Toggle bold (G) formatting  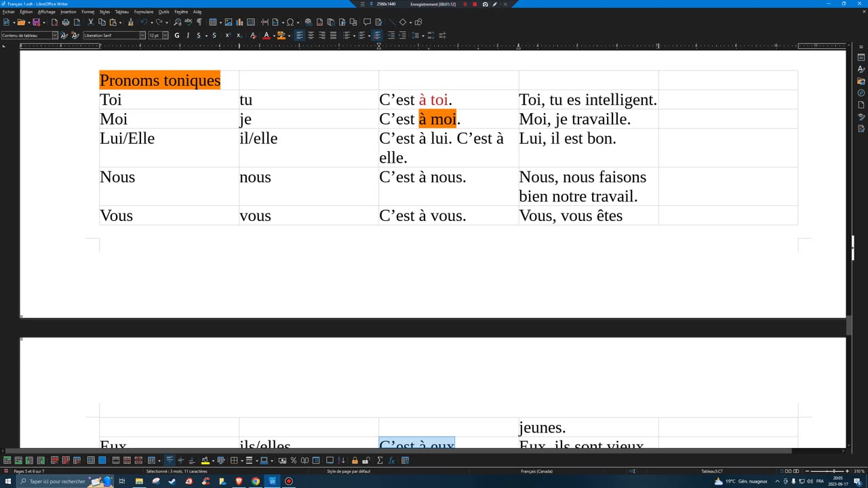(177, 35)
